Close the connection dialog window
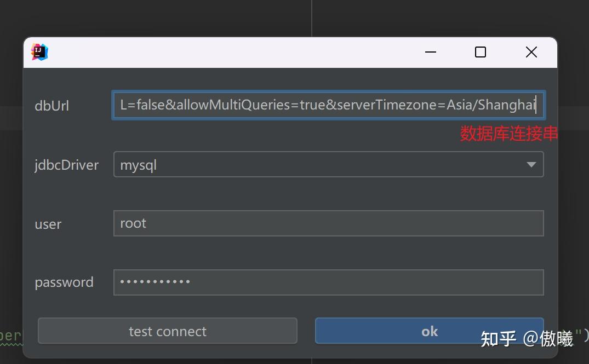 click(x=531, y=52)
